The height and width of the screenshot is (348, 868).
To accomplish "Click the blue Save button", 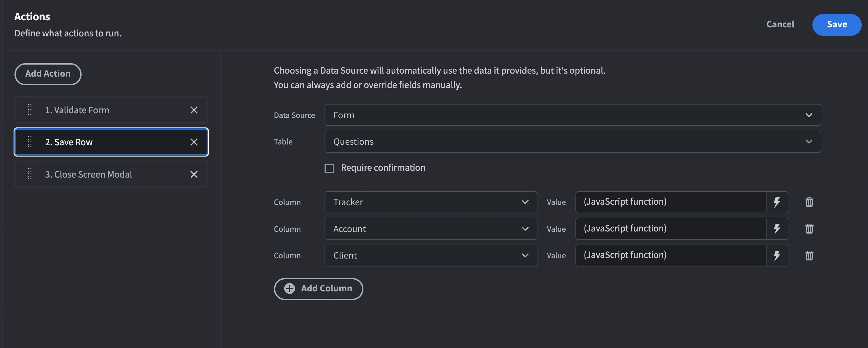I will [x=837, y=25].
